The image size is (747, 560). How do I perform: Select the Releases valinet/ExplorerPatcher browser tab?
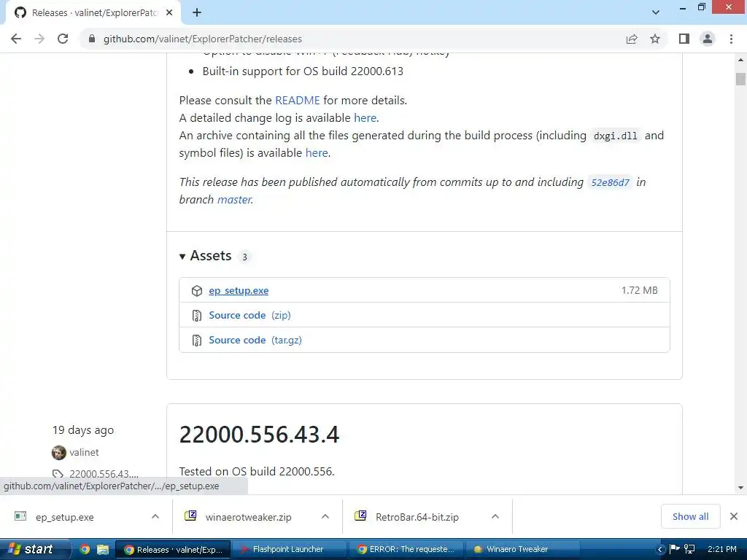93,13
